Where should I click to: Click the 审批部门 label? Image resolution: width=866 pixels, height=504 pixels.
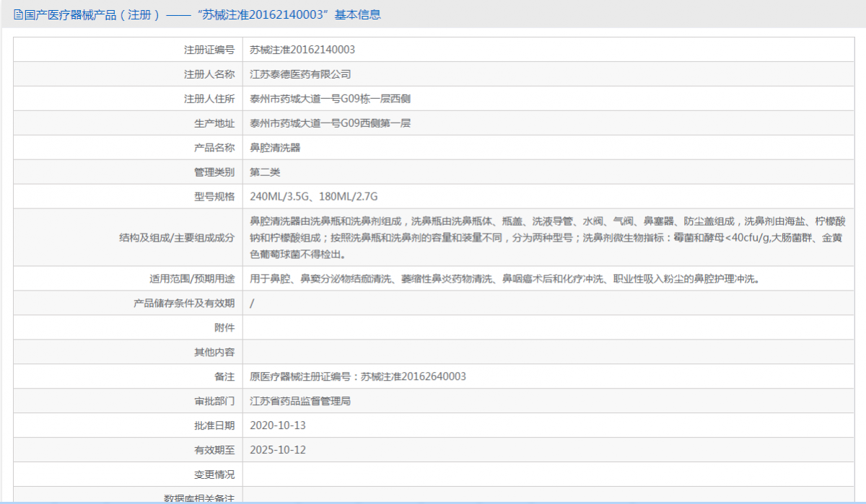coord(214,401)
